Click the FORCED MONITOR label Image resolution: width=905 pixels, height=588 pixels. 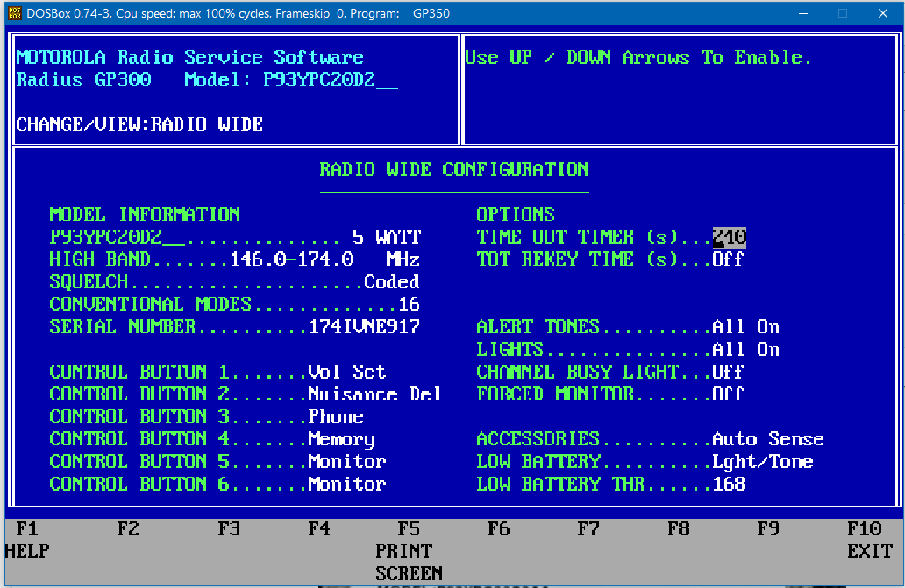(554, 394)
